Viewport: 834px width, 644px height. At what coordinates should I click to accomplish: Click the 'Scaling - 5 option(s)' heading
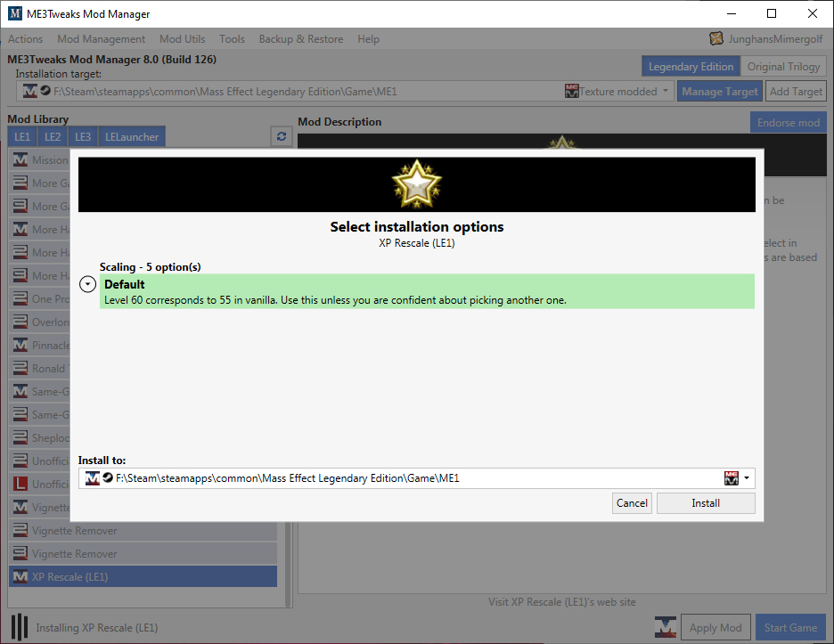[151, 267]
